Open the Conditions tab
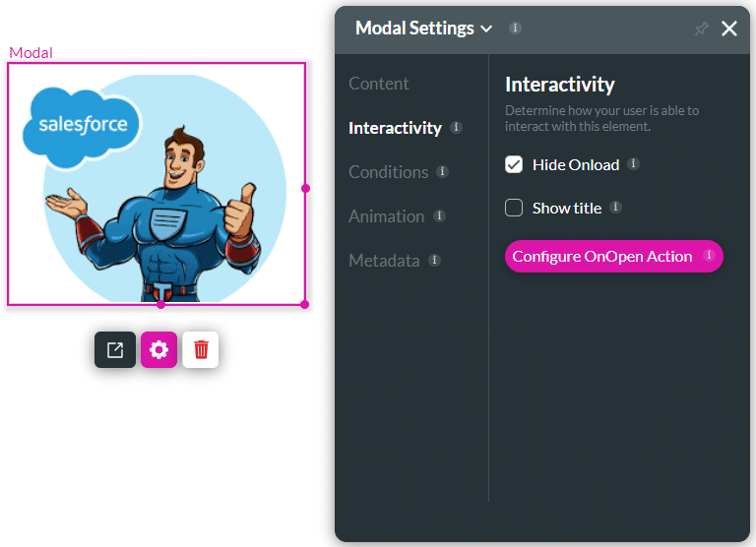 (388, 172)
